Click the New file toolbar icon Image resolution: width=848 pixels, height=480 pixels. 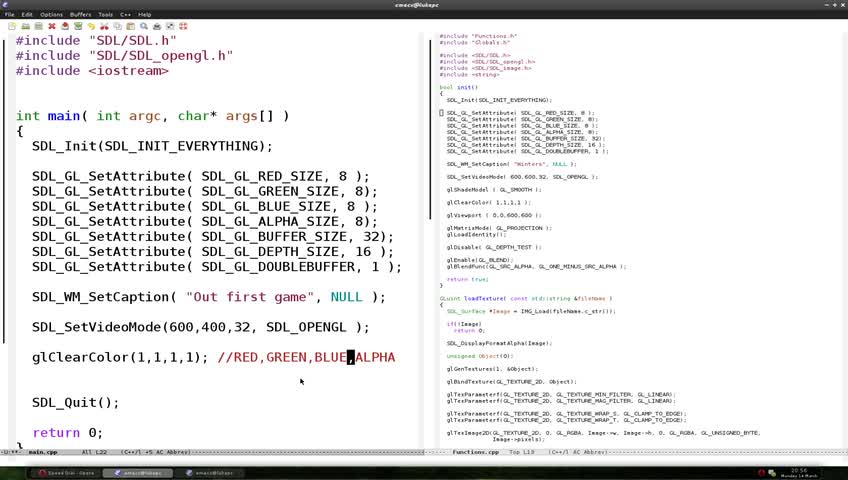[x=12, y=26]
